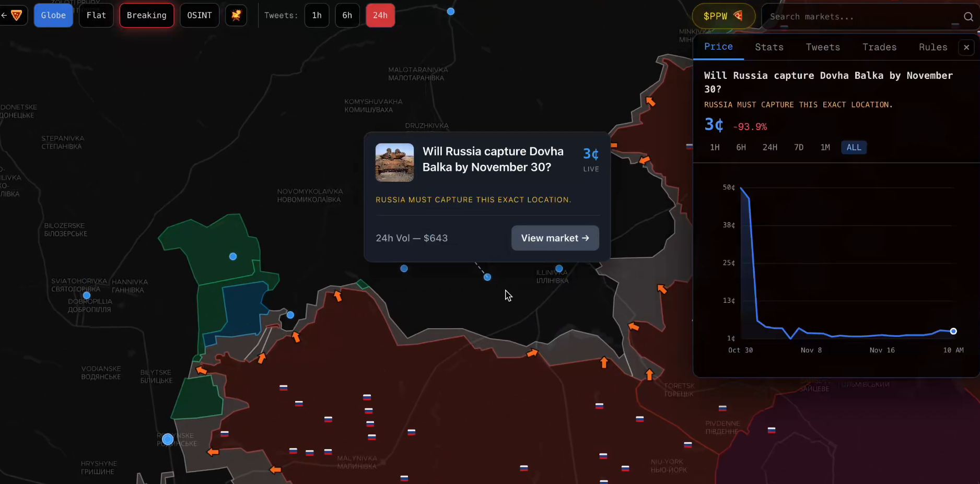The width and height of the screenshot is (980, 484).
Task: Toggle the Breaking filter
Action: point(146,16)
